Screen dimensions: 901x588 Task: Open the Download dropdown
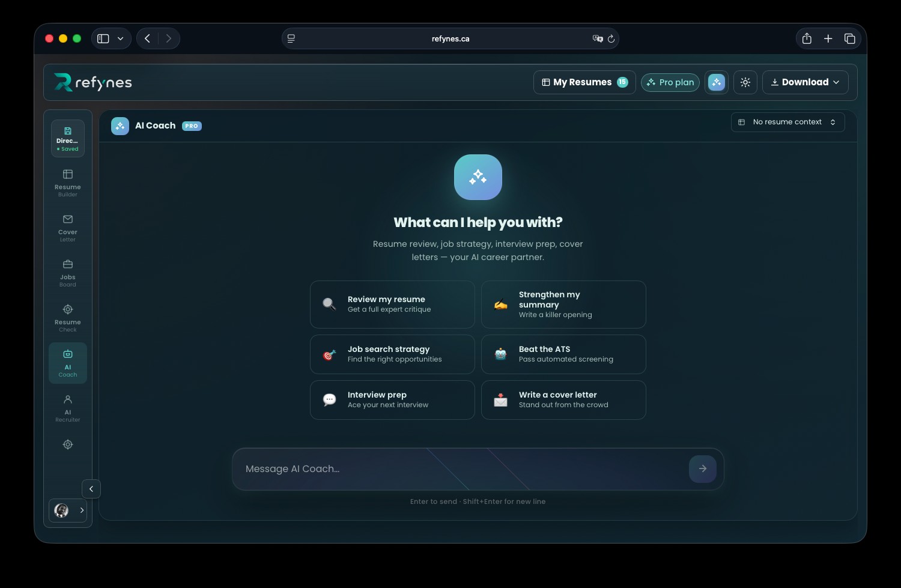[805, 82]
